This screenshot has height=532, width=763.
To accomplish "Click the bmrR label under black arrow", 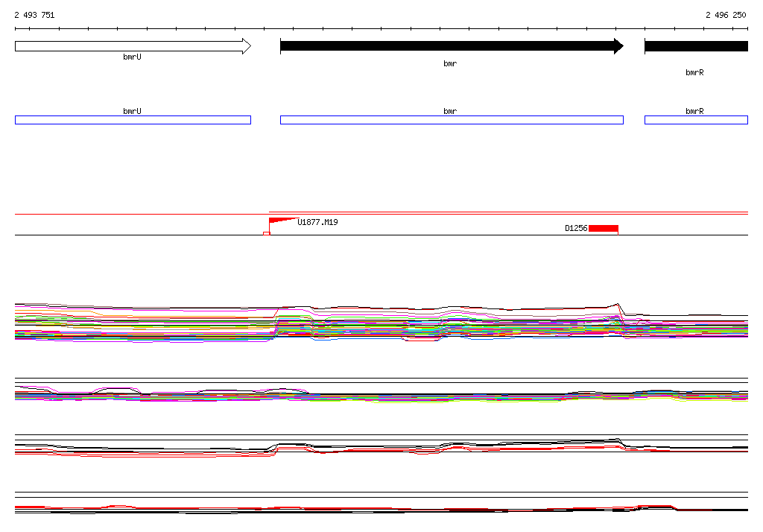I will pos(694,72).
